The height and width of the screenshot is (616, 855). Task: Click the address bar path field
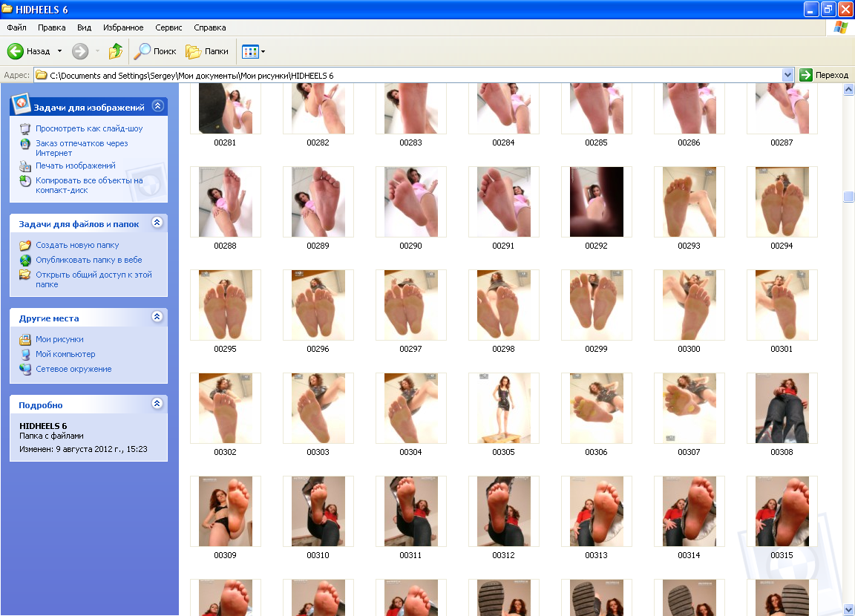(409, 75)
